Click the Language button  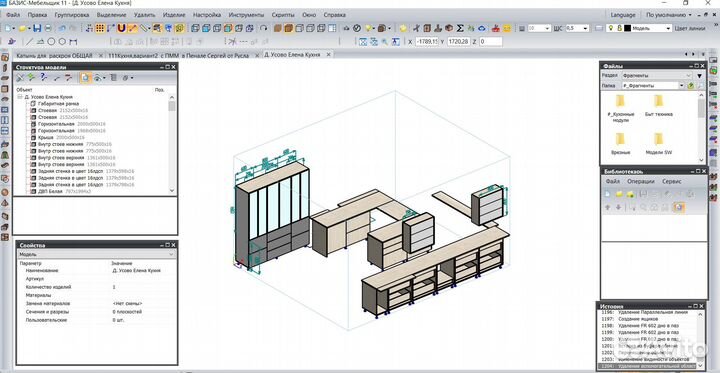coord(623,15)
